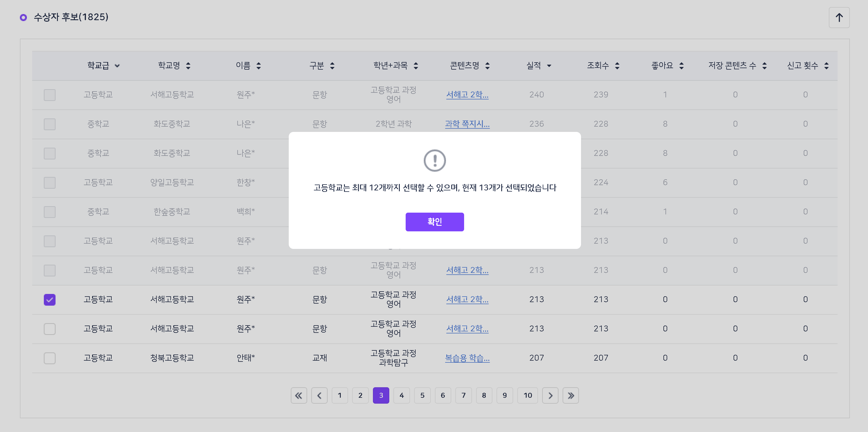Sort by 좋아요 column arrows
The width and height of the screenshot is (868, 432).
click(681, 66)
